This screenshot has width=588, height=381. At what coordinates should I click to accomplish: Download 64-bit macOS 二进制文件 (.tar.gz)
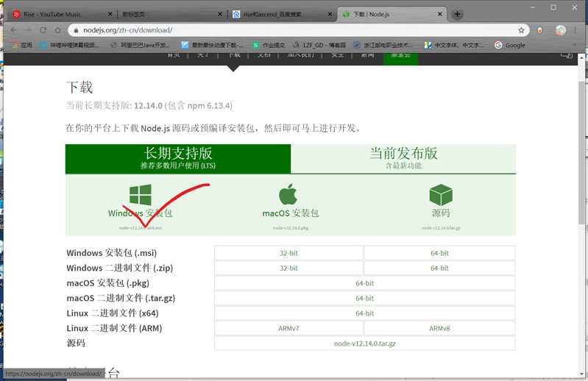tap(365, 298)
